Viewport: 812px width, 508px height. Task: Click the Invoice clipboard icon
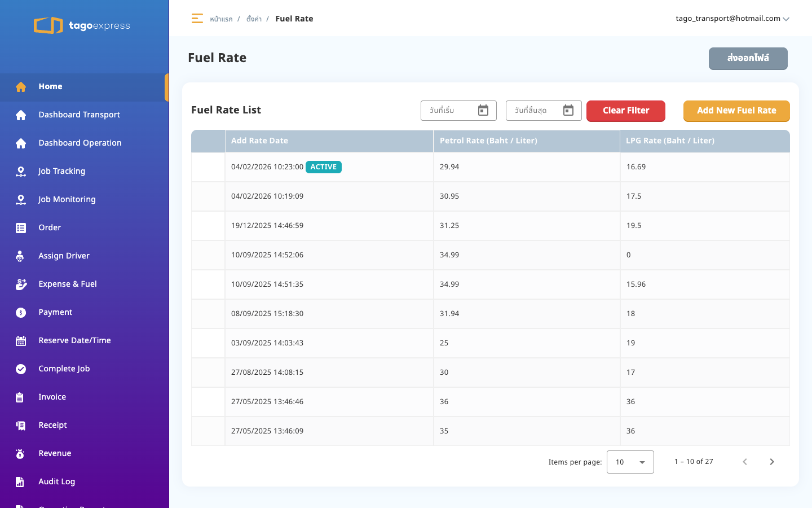pyautogui.click(x=20, y=397)
